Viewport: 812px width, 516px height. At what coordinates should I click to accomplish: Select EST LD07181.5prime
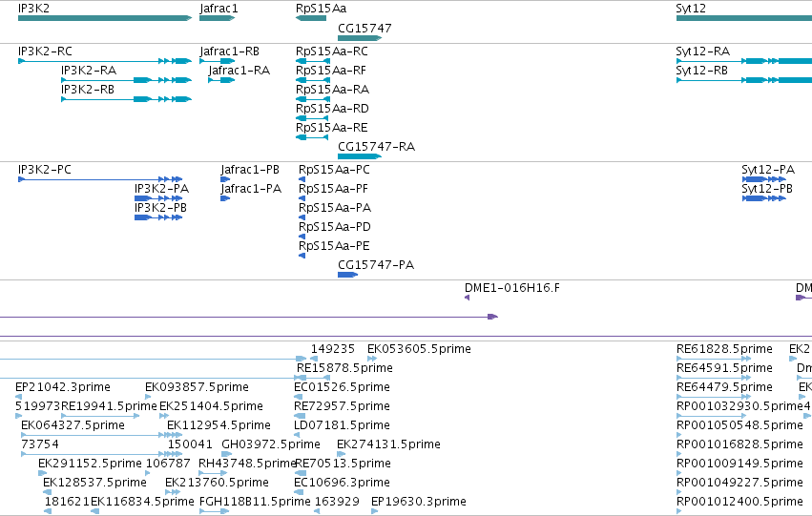tap(299, 435)
